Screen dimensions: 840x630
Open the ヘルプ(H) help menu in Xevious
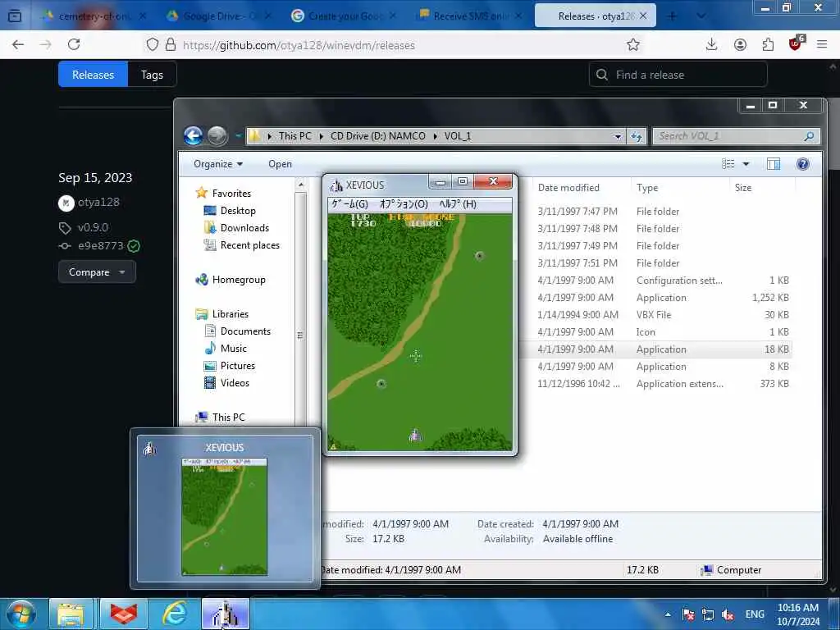[458, 204]
